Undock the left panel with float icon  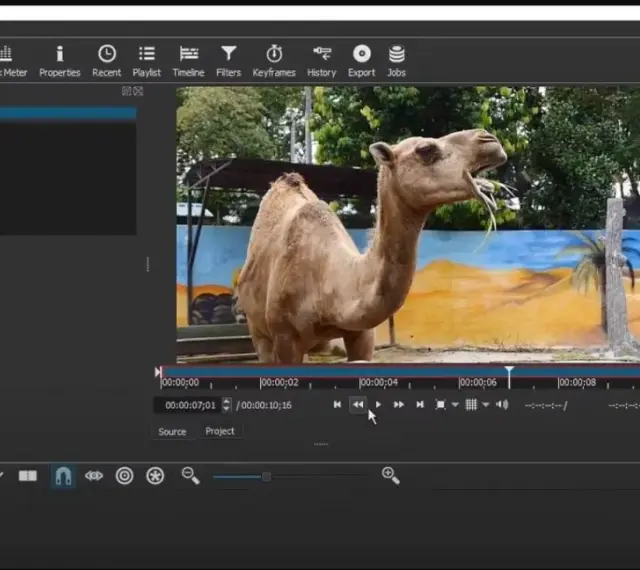[127, 91]
